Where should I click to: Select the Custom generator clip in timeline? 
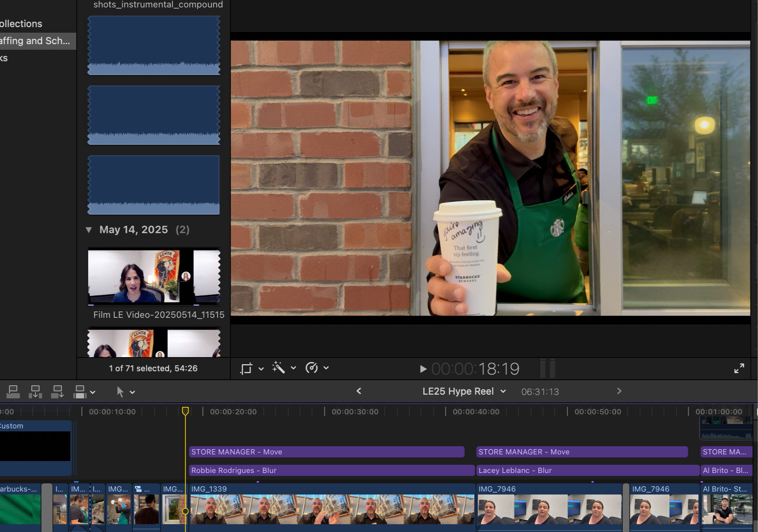click(36, 447)
